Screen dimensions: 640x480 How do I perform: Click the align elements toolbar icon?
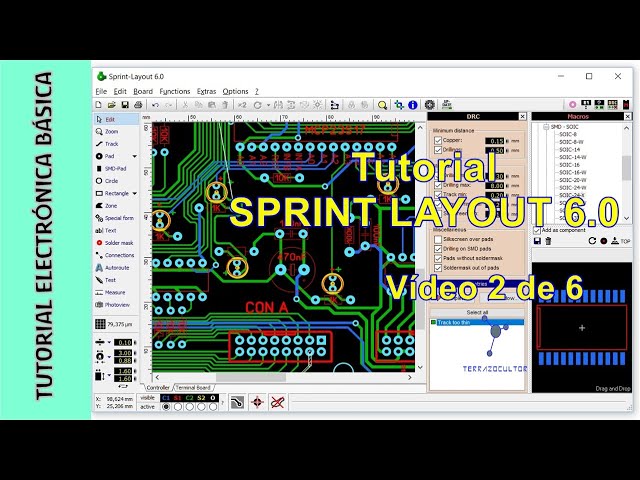334,105
